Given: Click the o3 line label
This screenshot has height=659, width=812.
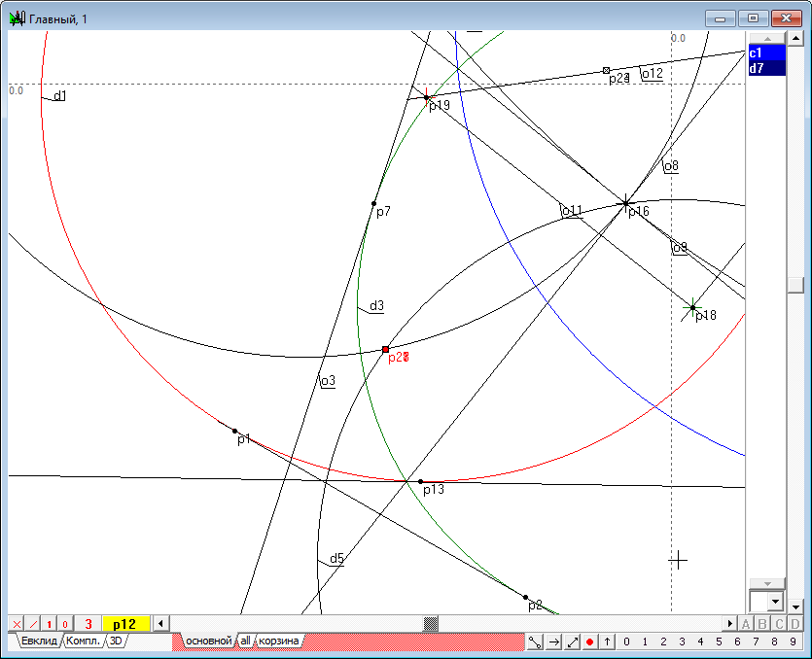Looking at the screenshot, I should click(x=329, y=382).
